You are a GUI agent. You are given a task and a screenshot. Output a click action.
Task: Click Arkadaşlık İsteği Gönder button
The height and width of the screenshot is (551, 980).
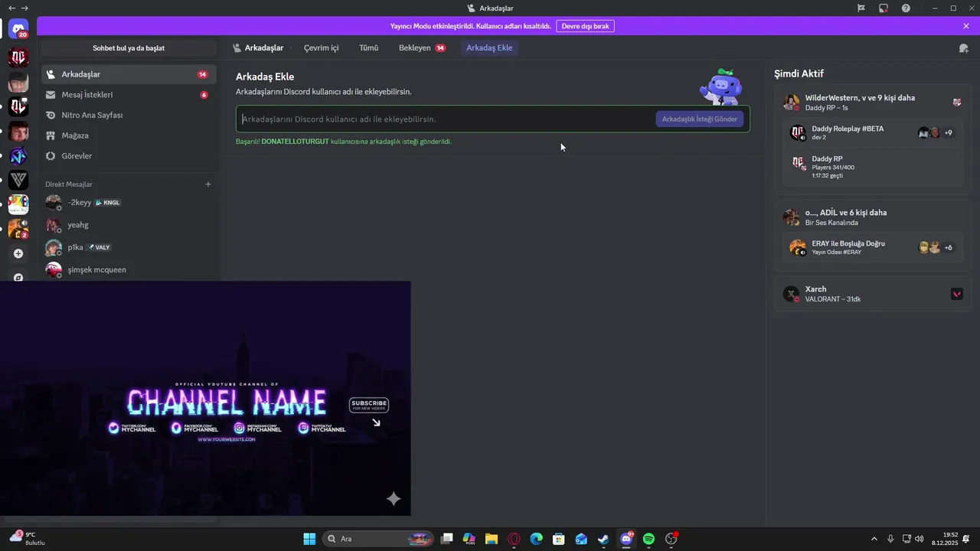coord(700,119)
